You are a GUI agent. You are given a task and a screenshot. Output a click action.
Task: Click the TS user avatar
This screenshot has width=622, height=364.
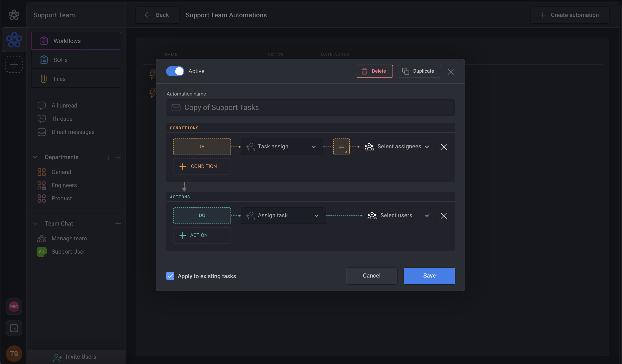tap(14, 353)
